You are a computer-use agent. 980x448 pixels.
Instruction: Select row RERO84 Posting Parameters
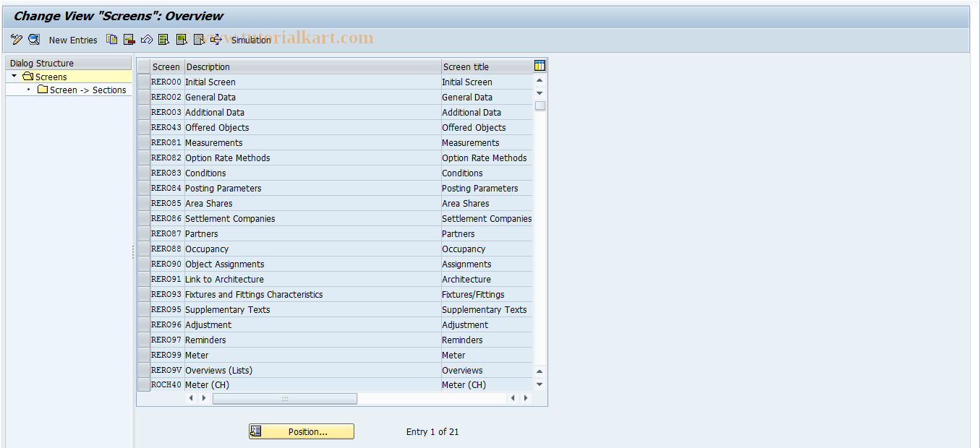[x=144, y=188]
